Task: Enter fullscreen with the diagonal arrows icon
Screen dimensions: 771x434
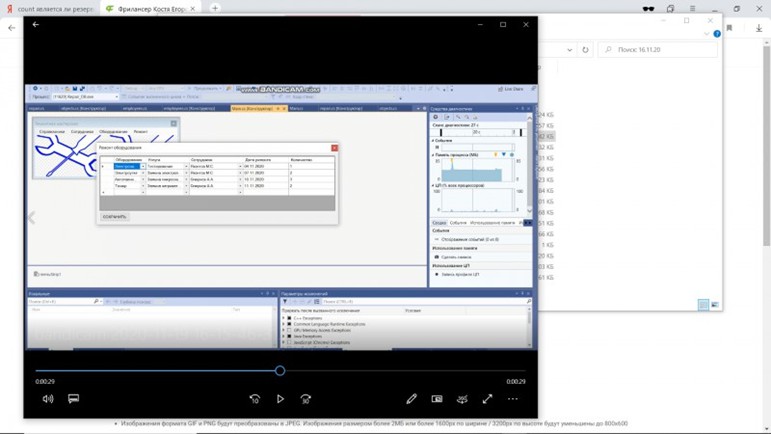Action: click(487, 399)
